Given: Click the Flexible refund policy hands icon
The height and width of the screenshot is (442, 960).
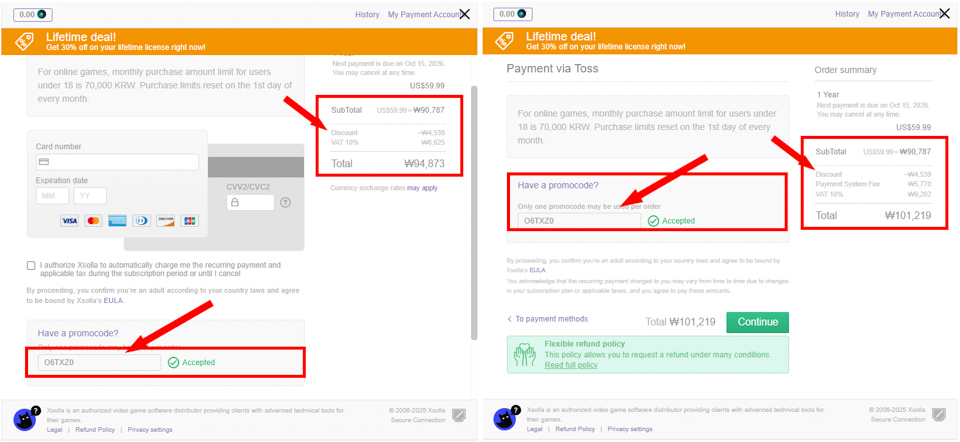Looking at the screenshot, I should click(x=524, y=354).
